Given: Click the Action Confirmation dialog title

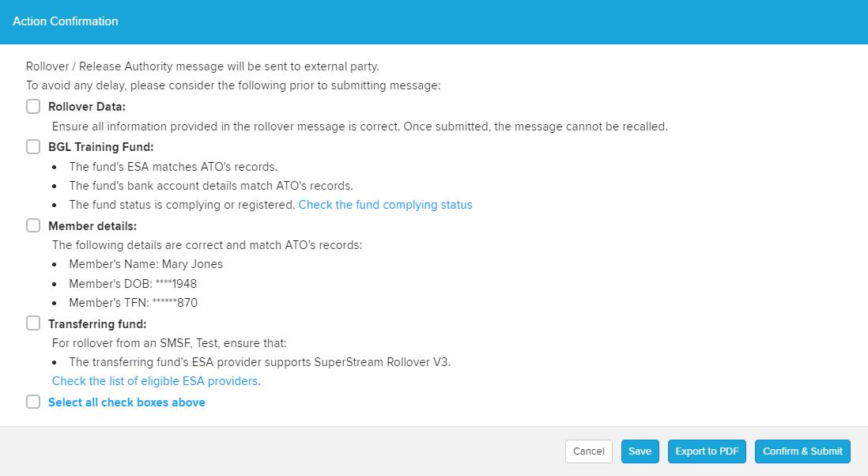Looking at the screenshot, I should pyautogui.click(x=66, y=21).
